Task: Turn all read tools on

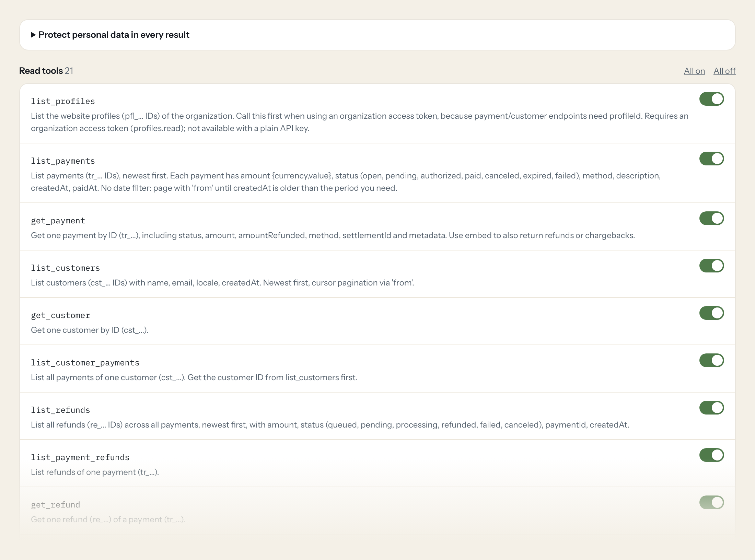Action: point(694,71)
